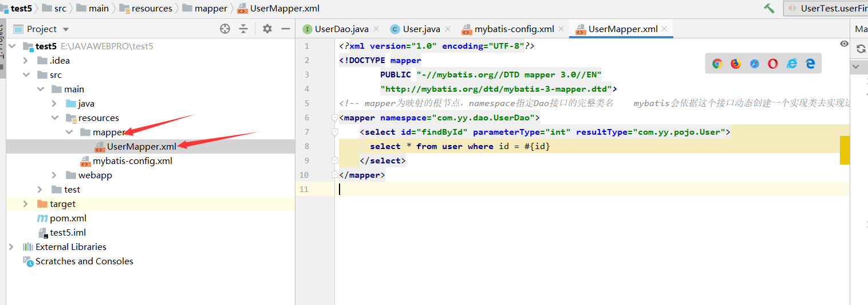Switch to the UserDao.java tab
868x305 pixels.
tap(341, 29)
